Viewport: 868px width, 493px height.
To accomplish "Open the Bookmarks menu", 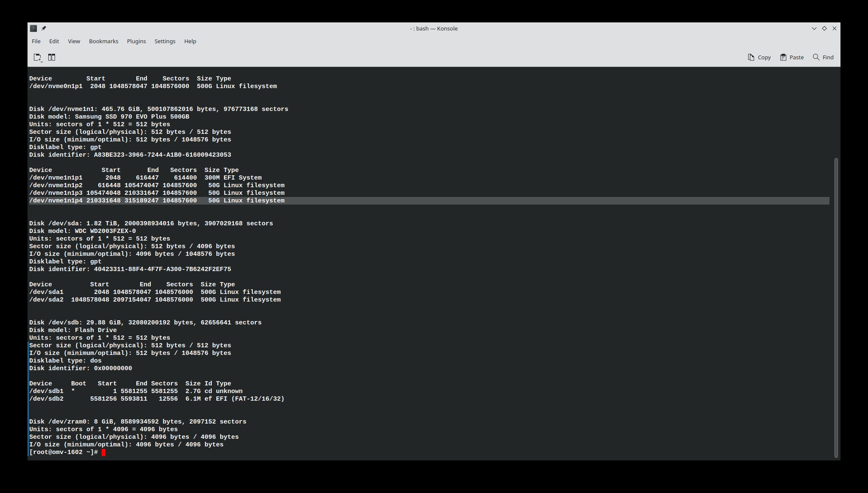I will pyautogui.click(x=103, y=41).
